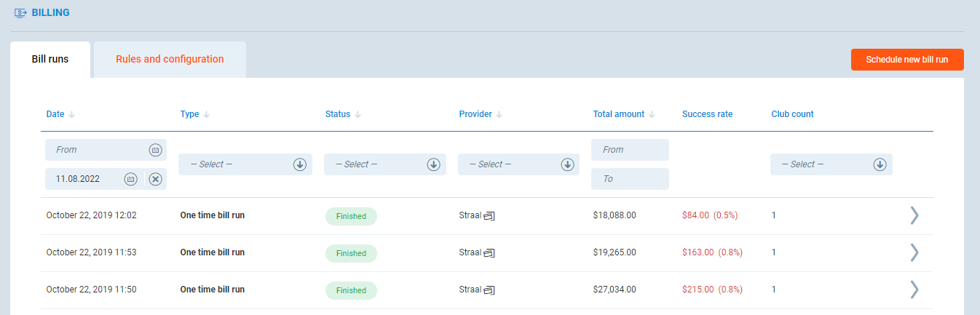This screenshot has height=315, width=980.
Task: Sort by Date column arrow
Action: (x=72, y=114)
